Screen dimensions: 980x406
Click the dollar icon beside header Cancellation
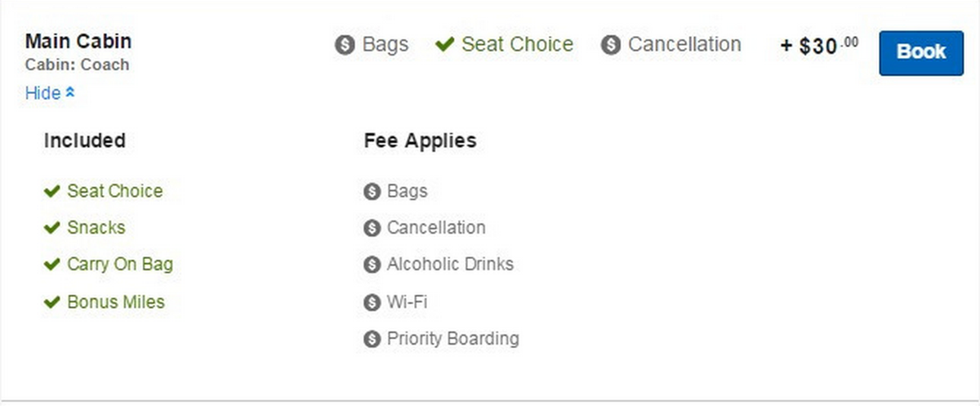611,45
